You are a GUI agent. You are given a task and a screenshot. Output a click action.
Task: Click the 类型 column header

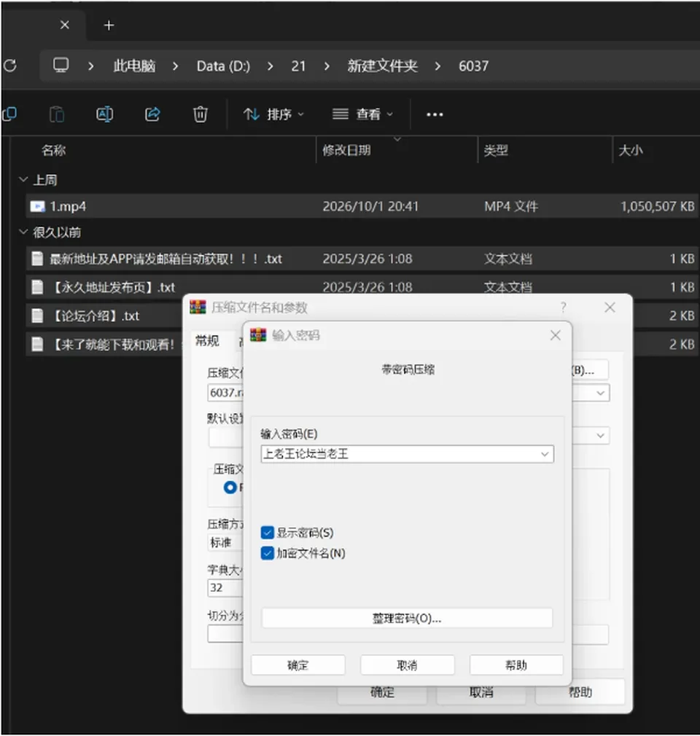coord(496,150)
